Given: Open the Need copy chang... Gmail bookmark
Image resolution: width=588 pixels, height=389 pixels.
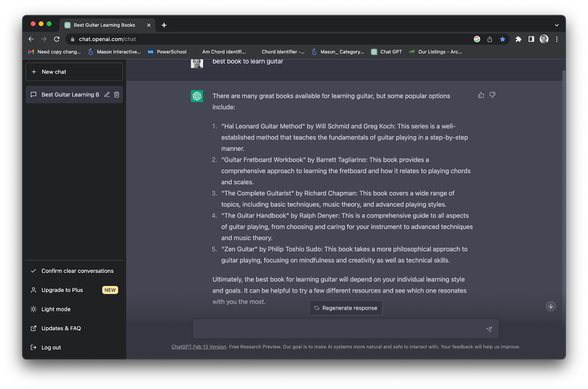Looking at the screenshot, I should click(54, 52).
